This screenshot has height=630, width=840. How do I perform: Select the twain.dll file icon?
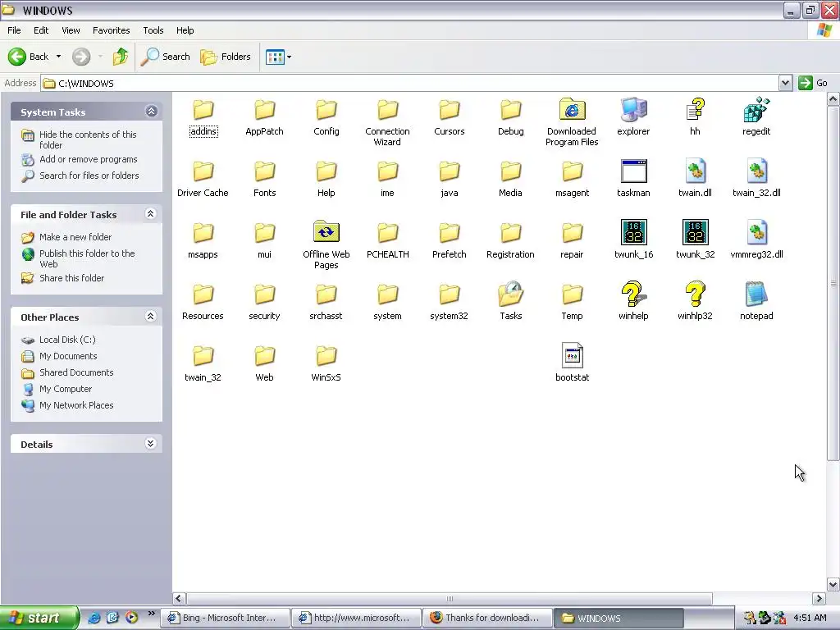[695, 171]
